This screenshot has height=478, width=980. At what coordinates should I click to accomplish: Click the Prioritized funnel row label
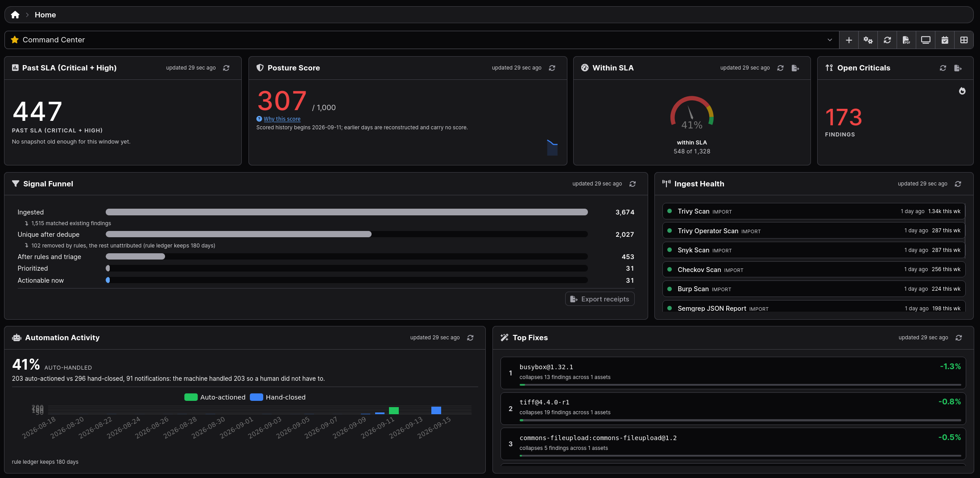coord(33,268)
